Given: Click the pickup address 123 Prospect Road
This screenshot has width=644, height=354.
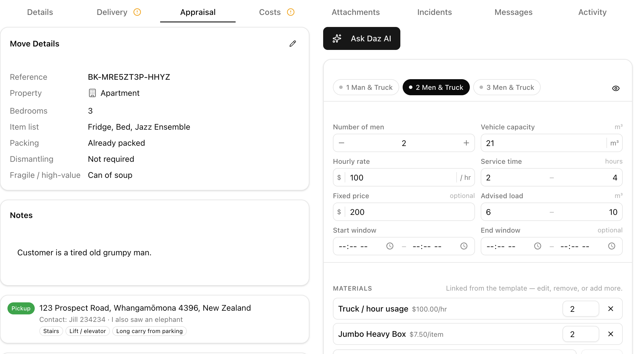Looking at the screenshot, I should (145, 308).
